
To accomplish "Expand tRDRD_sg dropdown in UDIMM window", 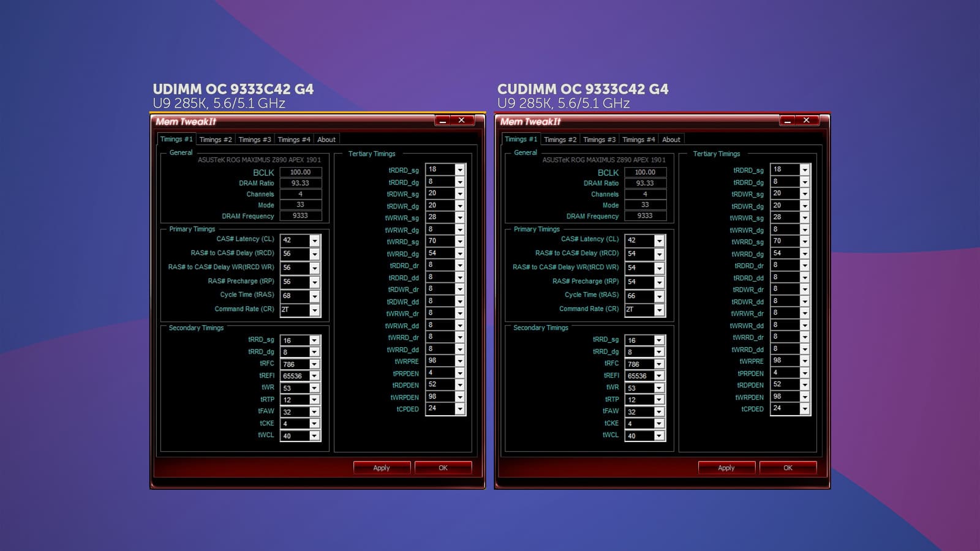I will [x=460, y=170].
